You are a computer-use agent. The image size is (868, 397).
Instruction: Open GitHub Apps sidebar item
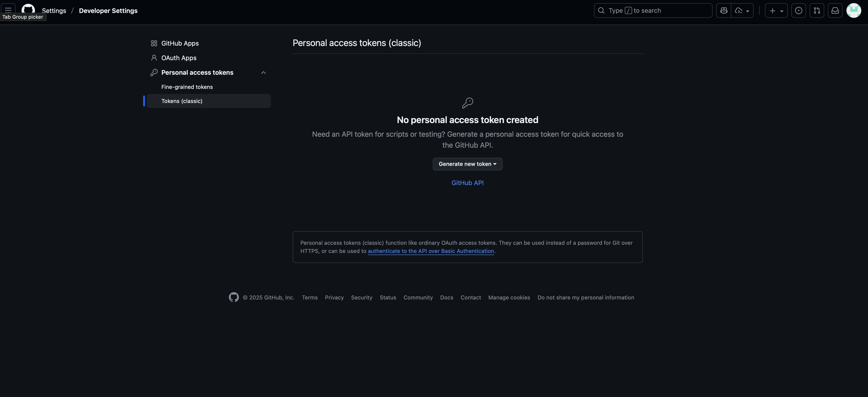pyautogui.click(x=180, y=43)
